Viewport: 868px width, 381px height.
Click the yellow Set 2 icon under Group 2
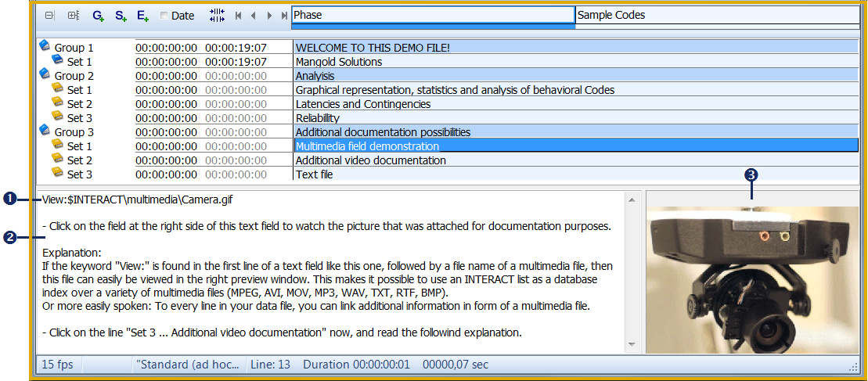click(x=58, y=102)
